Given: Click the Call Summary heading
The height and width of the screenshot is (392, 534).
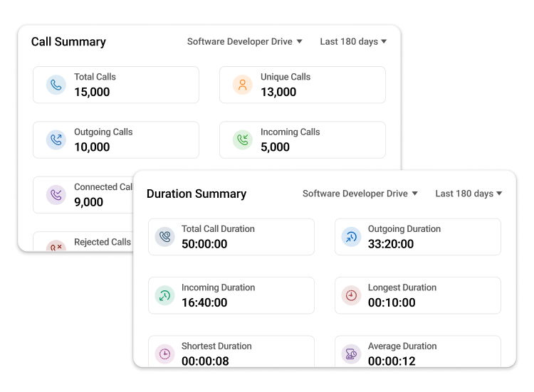Looking at the screenshot, I should (68, 42).
